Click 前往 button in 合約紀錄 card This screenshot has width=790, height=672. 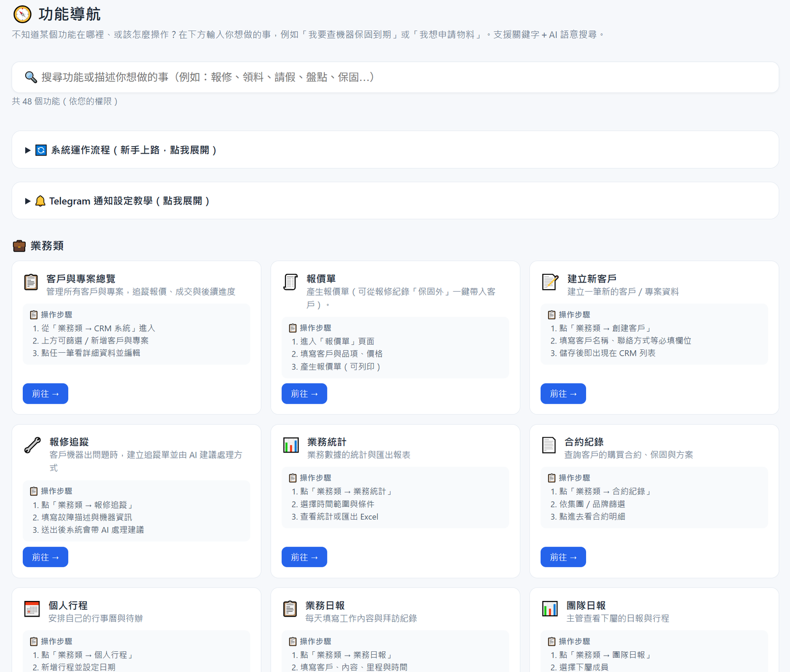click(563, 557)
